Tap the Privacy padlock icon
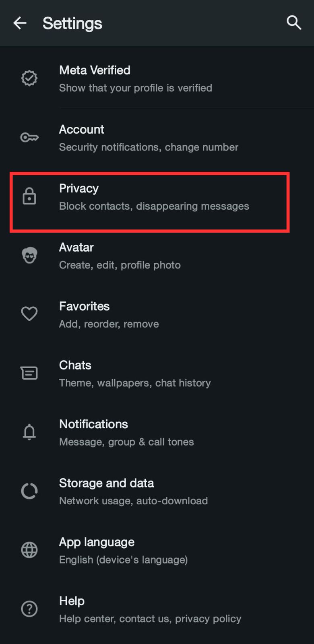 [29, 196]
